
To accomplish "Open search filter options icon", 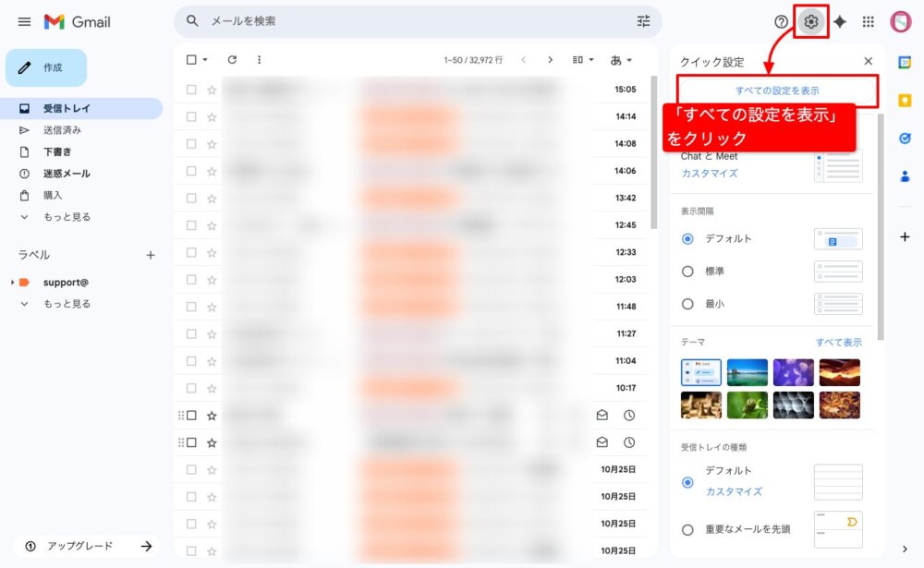I will pyautogui.click(x=644, y=21).
